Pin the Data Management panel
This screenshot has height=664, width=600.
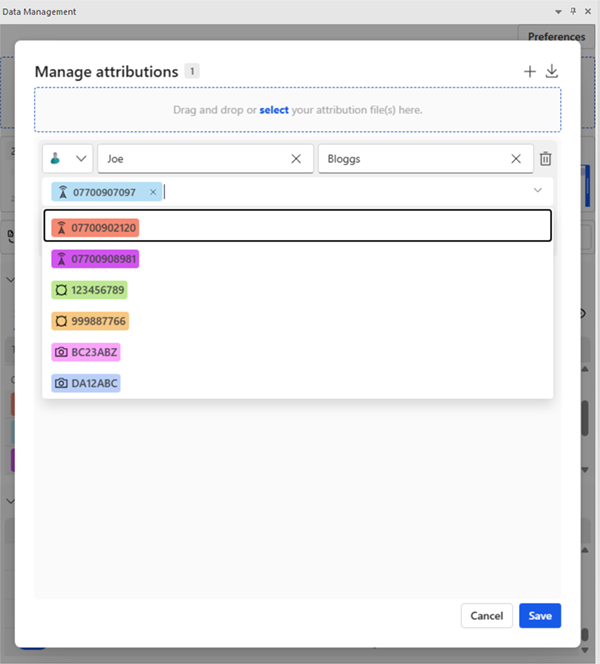click(x=573, y=11)
